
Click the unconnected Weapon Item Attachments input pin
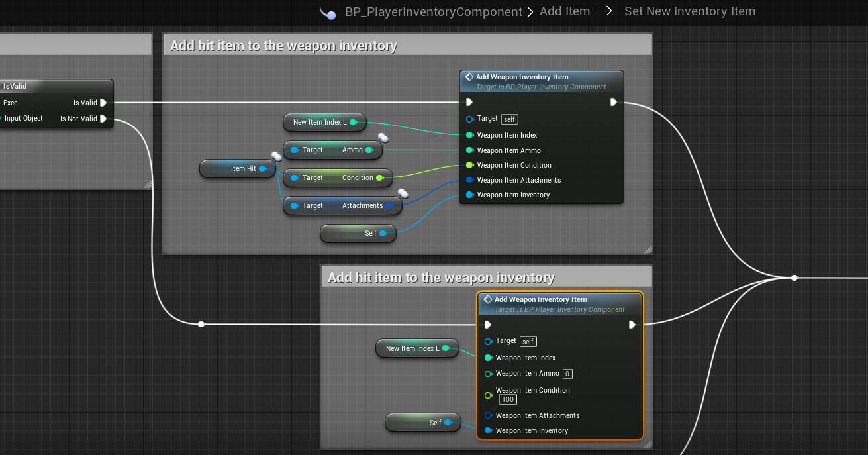point(488,415)
